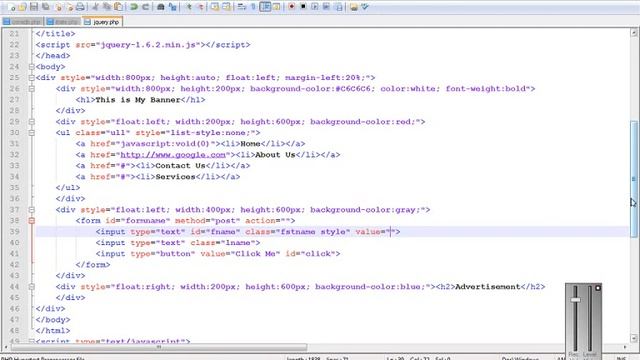Switch to the first document tab

[22, 22]
